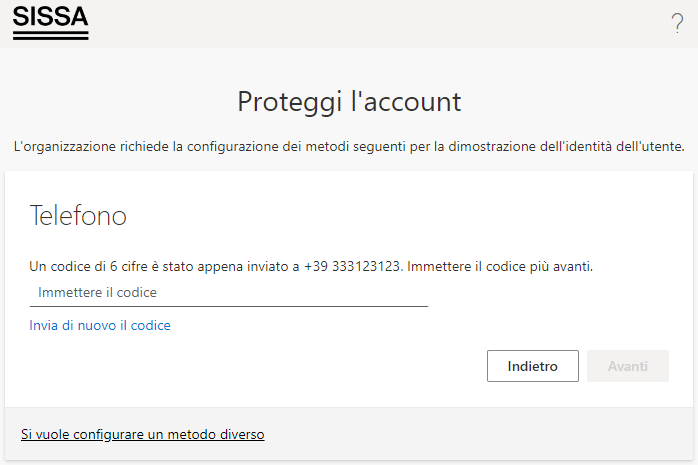Open help via the question mark icon
The image size is (698, 465).
pos(677,23)
